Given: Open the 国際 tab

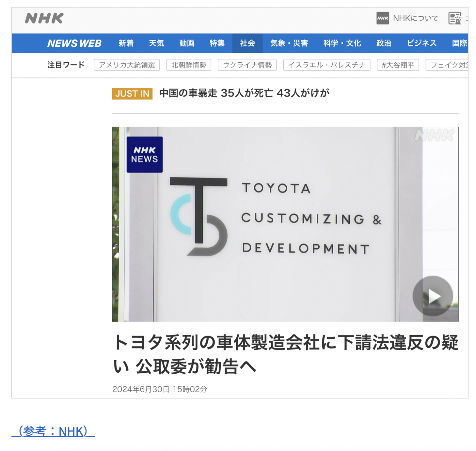Looking at the screenshot, I should coord(459,43).
